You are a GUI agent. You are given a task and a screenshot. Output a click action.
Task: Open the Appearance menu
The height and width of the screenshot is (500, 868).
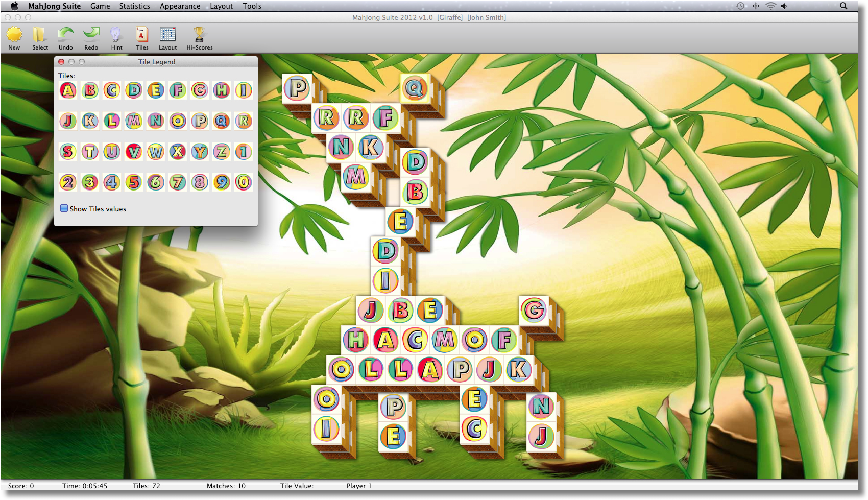tap(180, 6)
